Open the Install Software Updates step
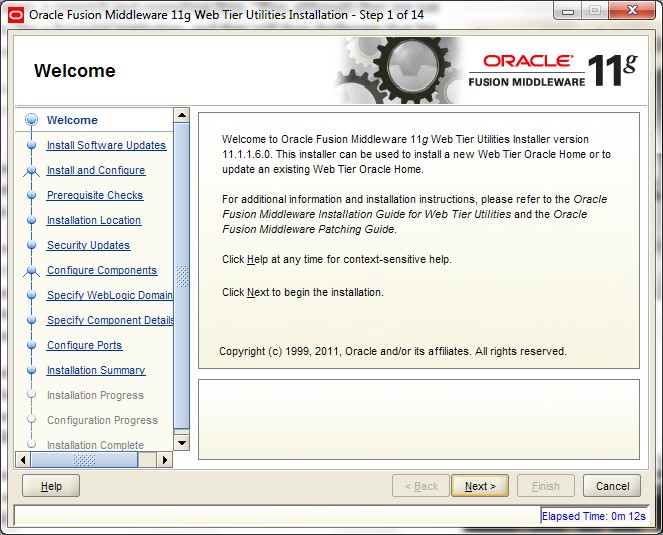This screenshot has height=535, width=663. tap(106, 145)
